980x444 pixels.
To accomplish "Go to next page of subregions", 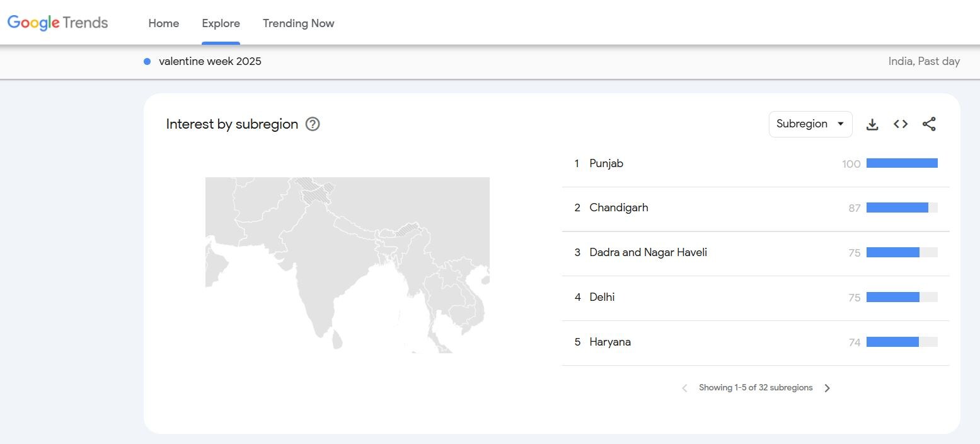I will (827, 388).
